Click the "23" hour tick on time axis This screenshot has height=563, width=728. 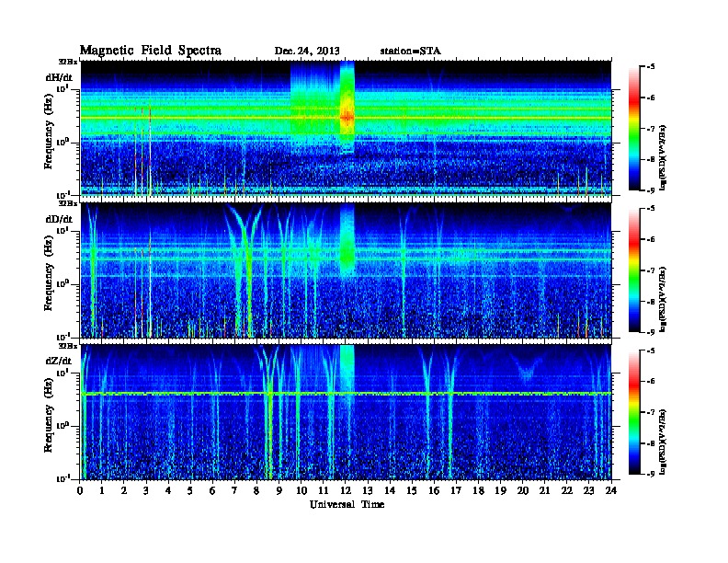(x=589, y=490)
